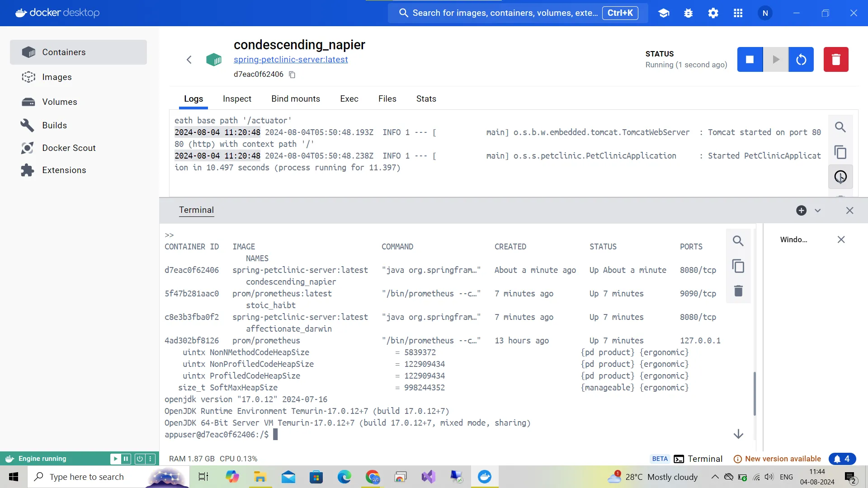Copy the terminal output
The image size is (868, 488).
click(x=738, y=266)
